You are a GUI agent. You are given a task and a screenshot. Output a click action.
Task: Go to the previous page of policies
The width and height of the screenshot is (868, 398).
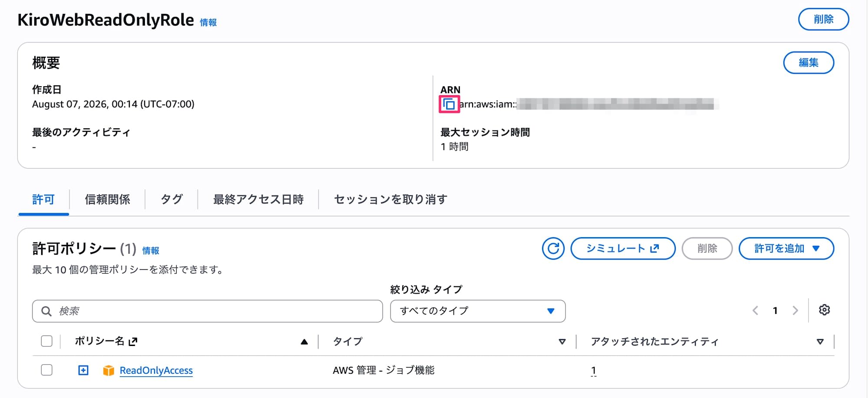click(x=755, y=310)
